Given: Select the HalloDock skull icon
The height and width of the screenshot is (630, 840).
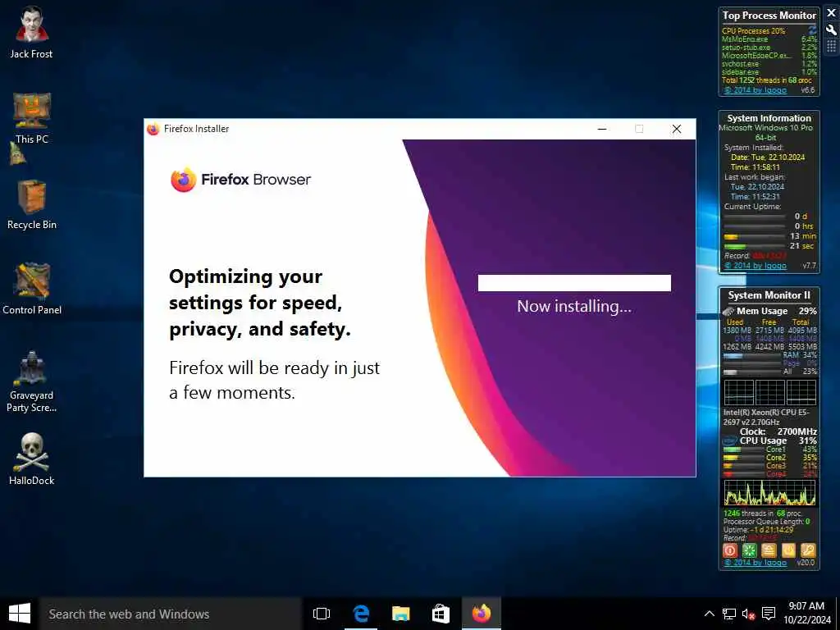Looking at the screenshot, I should tap(32, 459).
